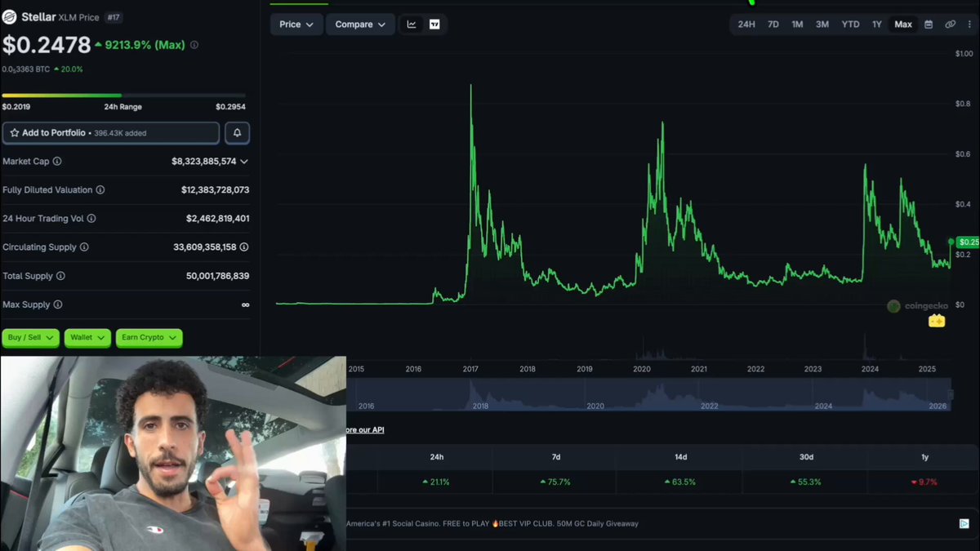Click the #17 rank badge
The width and height of the screenshot is (980, 551).
click(x=112, y=17)
